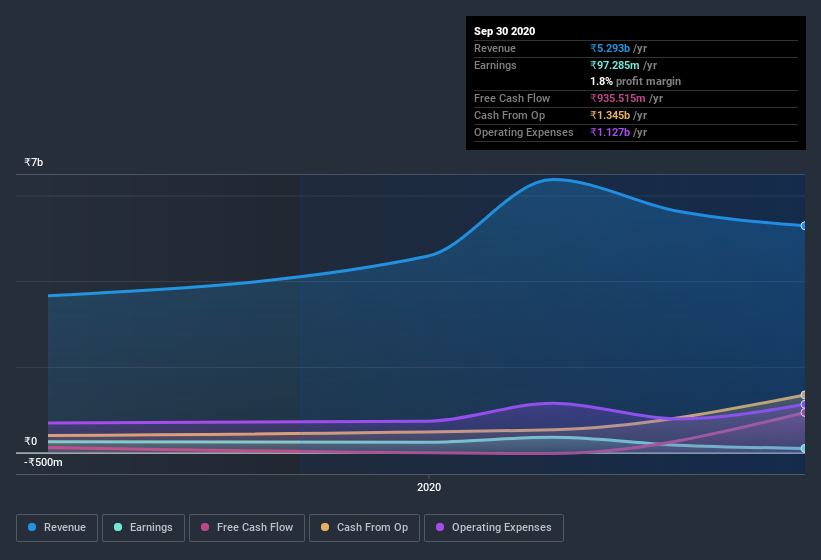This screenshot has height=560, width=821.
Task: Select the Free Cash Flow endpoint marker
Action: click(x=804, y=412)
